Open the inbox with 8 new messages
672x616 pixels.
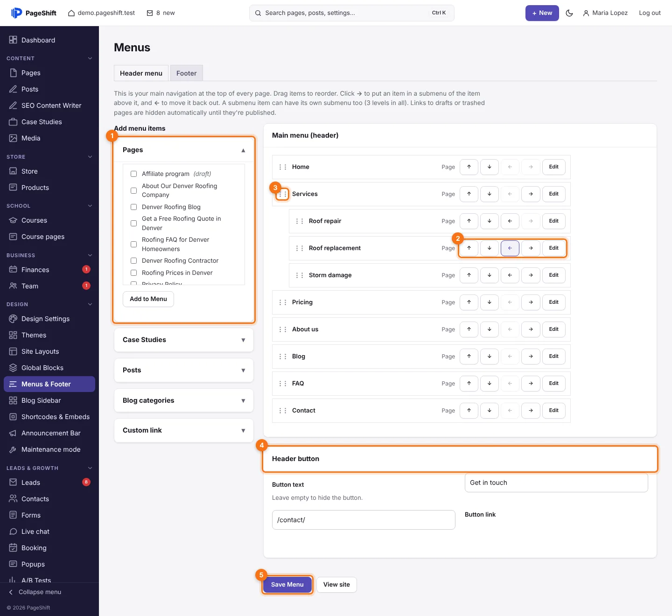point(161,13)
